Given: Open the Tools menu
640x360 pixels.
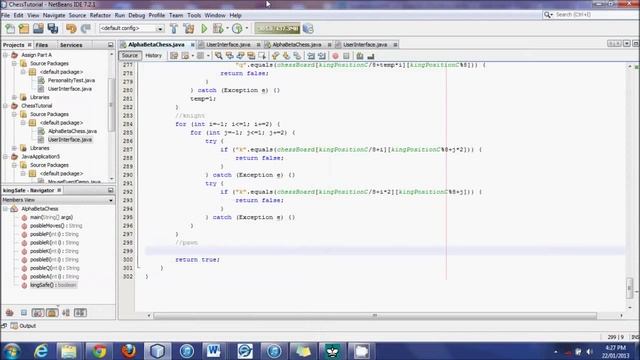Looking at the screenshot, I should [x=194, y=15].
